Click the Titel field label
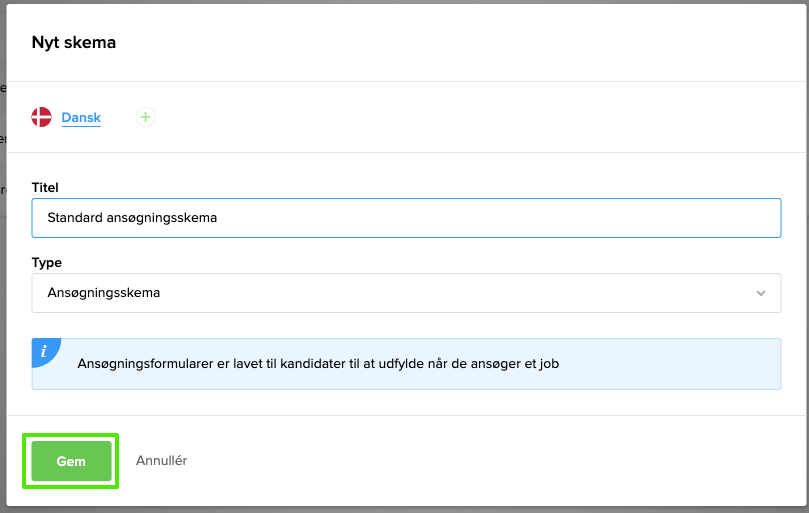The image size is (809, 513). 45,187
